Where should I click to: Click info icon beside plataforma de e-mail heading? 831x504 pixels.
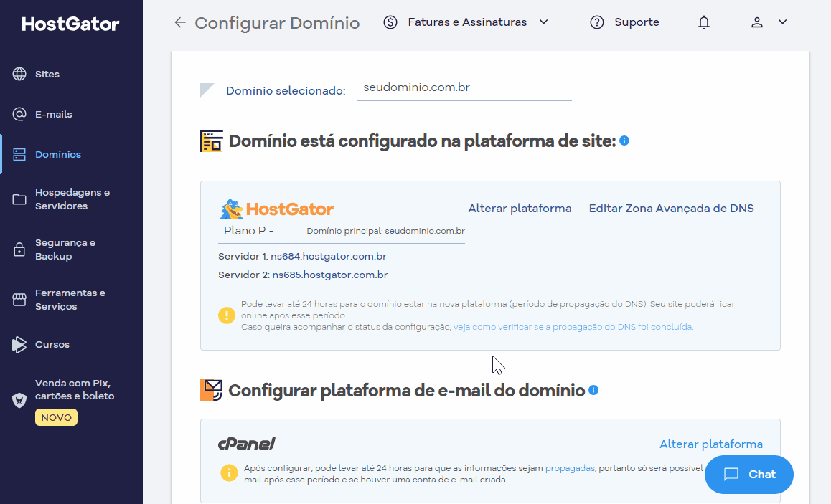[x=593, y=390]
